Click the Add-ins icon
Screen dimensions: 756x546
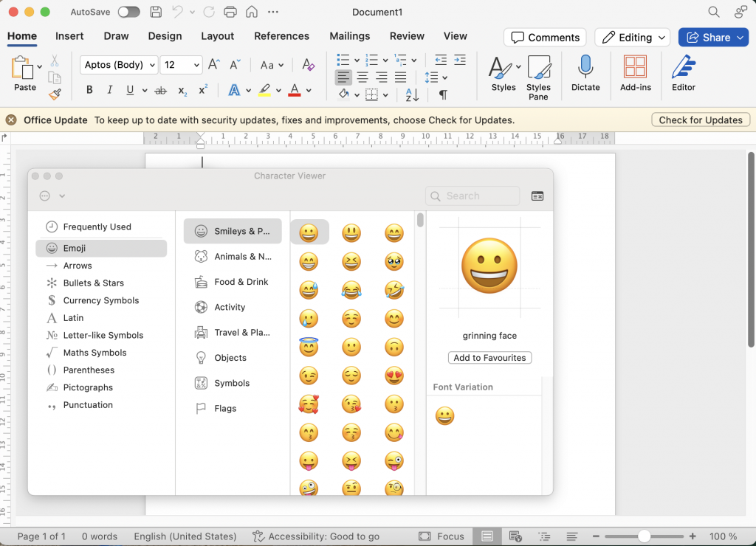pos(635,67)
